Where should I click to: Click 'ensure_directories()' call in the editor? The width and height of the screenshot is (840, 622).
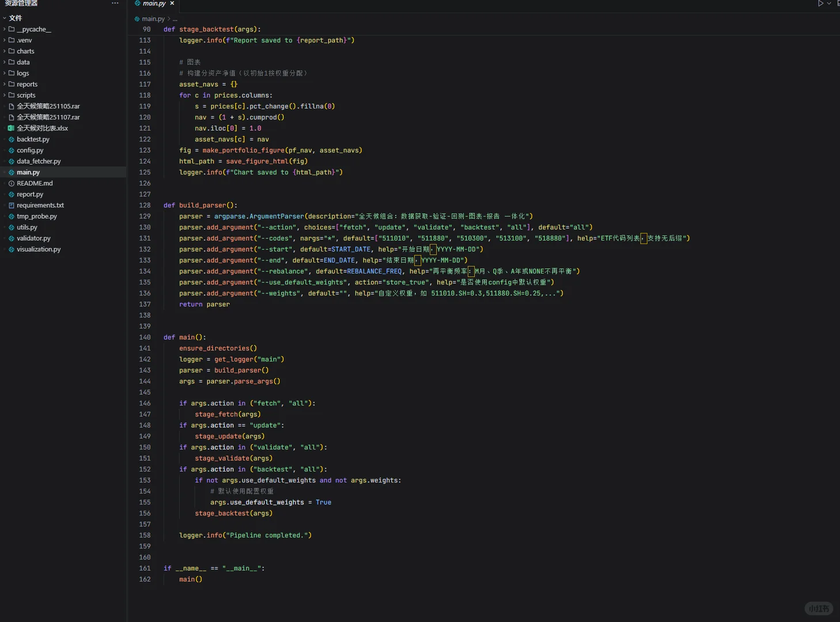click(x=218, y=348)
